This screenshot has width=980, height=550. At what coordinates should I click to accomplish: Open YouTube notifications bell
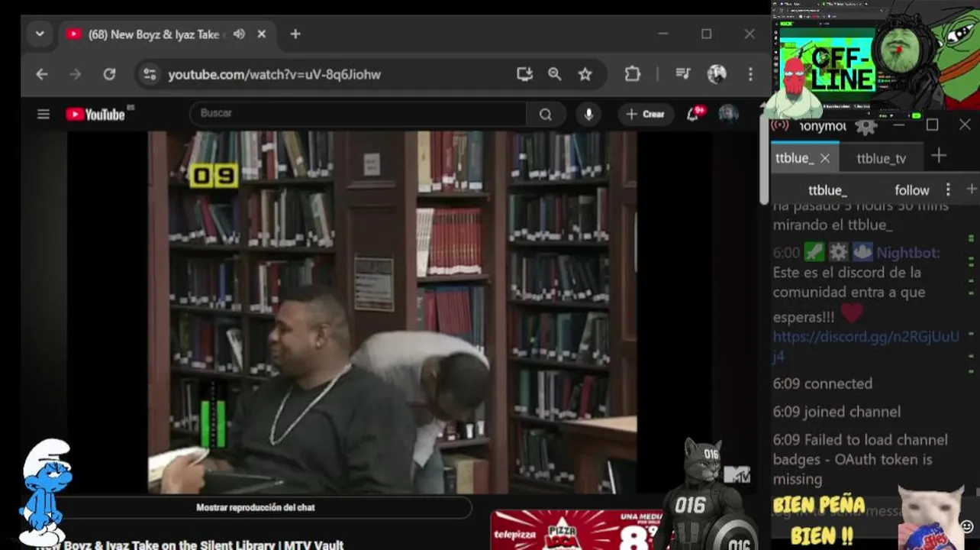(693, 115)
